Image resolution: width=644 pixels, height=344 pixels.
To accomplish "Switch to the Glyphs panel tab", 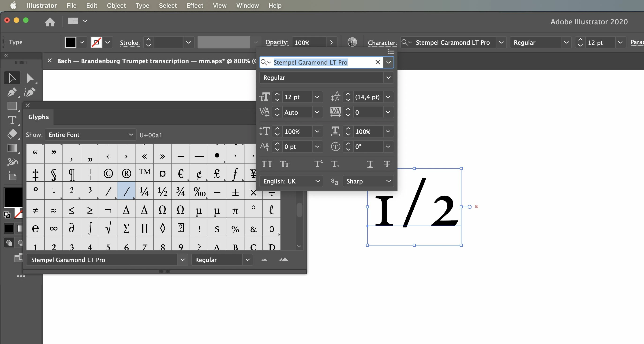I will click(38, 117).
